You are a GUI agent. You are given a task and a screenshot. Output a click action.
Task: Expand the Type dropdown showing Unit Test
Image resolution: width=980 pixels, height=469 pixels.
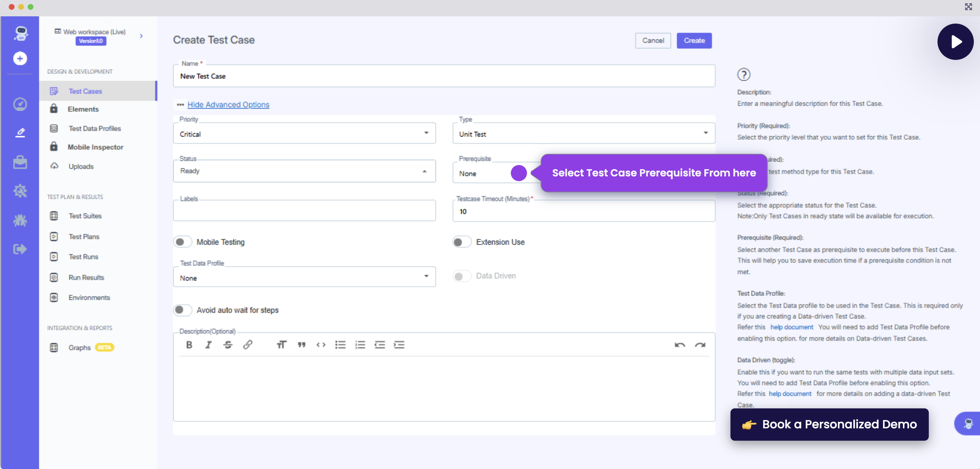coord(583,134)
